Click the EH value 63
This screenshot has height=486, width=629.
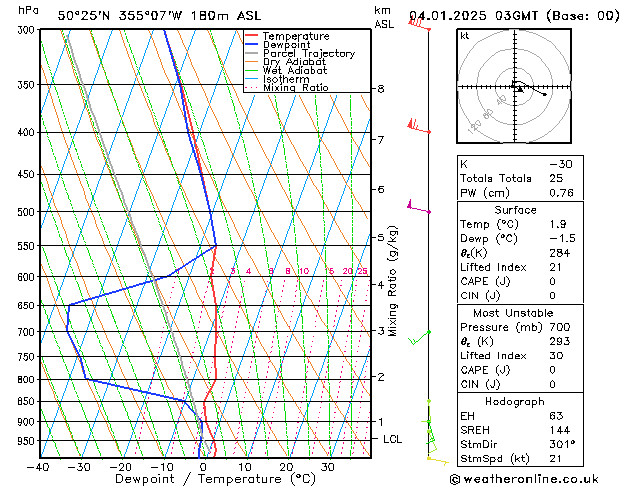(556, 416)
